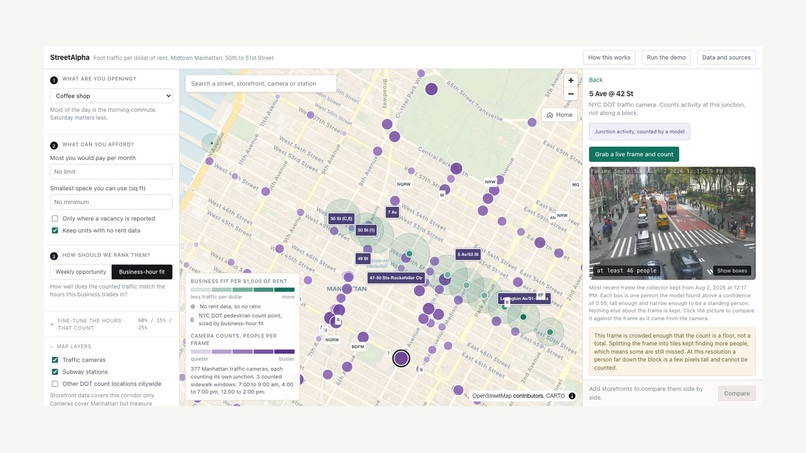806x453 pixels.
Task: Select Business-hour fit ranking
Action: (x=142, y=271)
